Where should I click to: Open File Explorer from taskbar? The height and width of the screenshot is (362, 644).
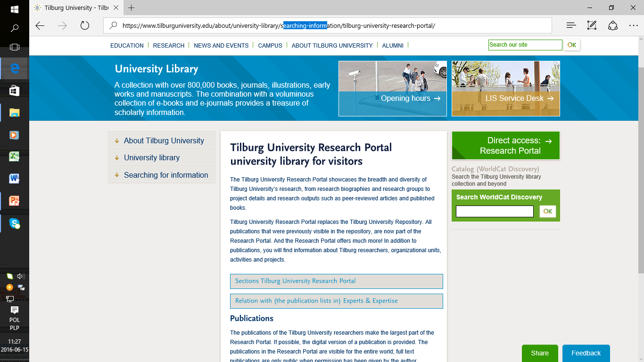[x=15, y=112]
